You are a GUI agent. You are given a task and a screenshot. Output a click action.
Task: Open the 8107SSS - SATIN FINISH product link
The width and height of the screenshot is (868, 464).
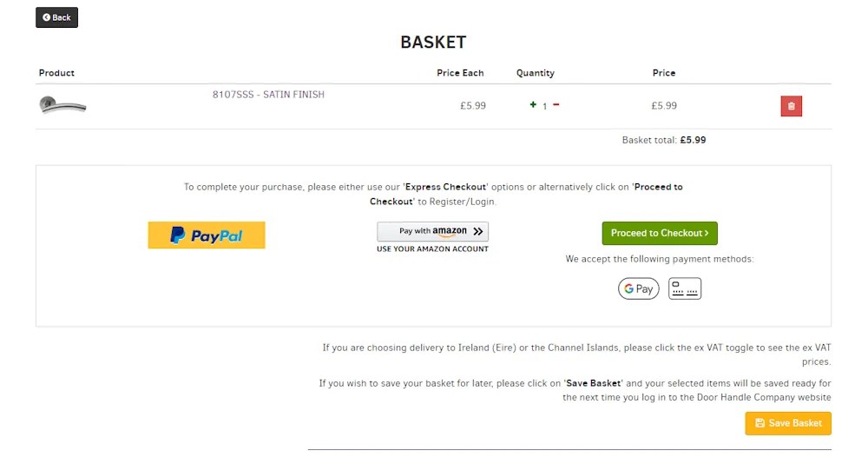point(268,94)
